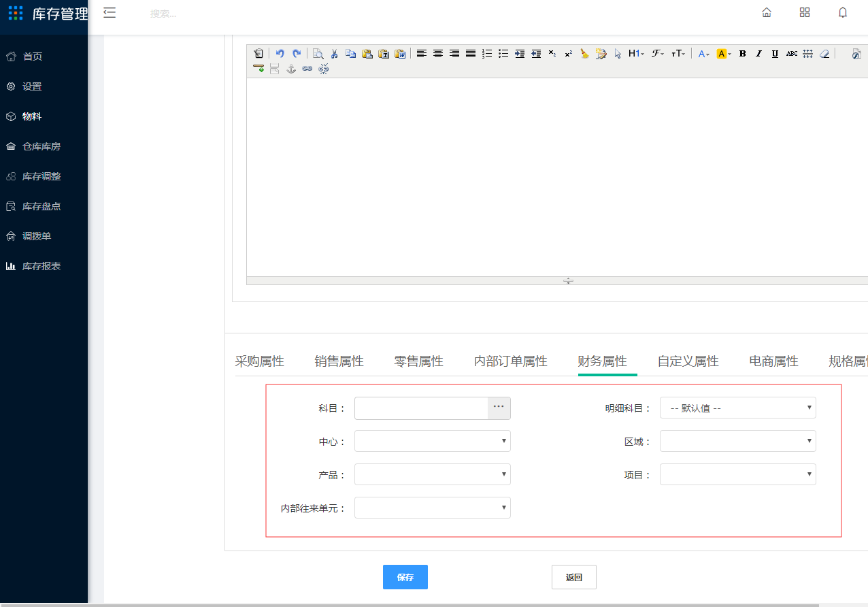Click the paste clipboard icon
Screen dimensions: 868x607
click(367, 54)
